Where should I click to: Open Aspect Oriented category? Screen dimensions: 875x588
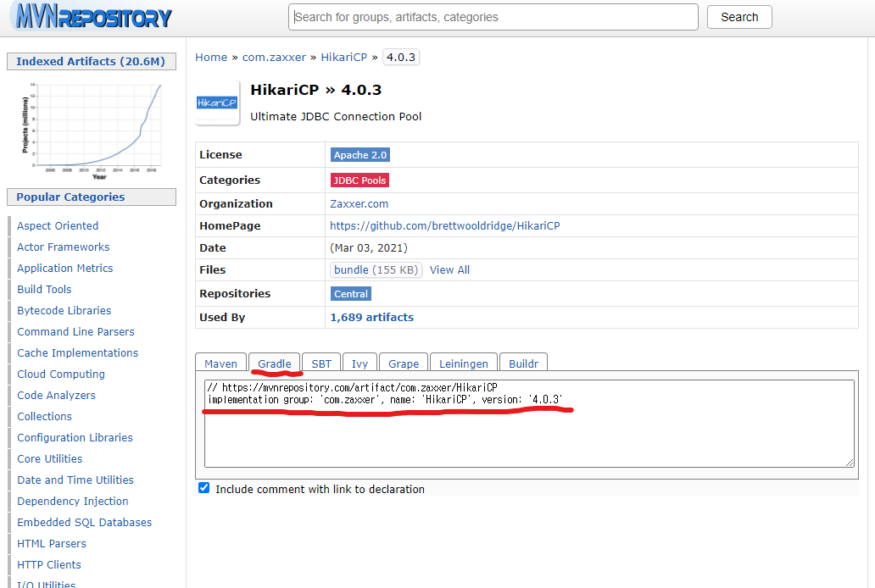(58, 225)
